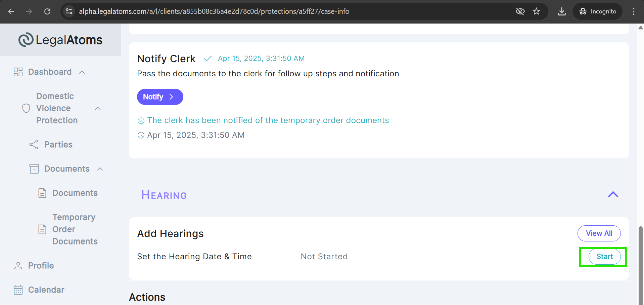Open browser downloads icon
644x305 pixels.
click(x=562, y=11)
